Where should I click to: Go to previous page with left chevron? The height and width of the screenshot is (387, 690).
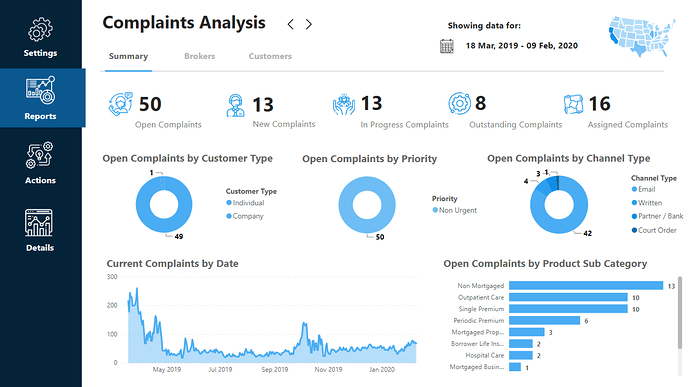coord(290,24)
